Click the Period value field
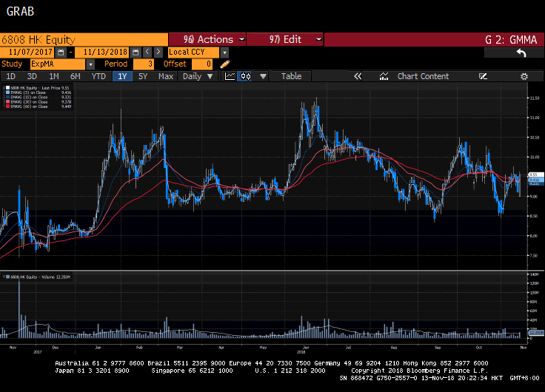Viewport: 545px width, 392px height. point(144,64)
